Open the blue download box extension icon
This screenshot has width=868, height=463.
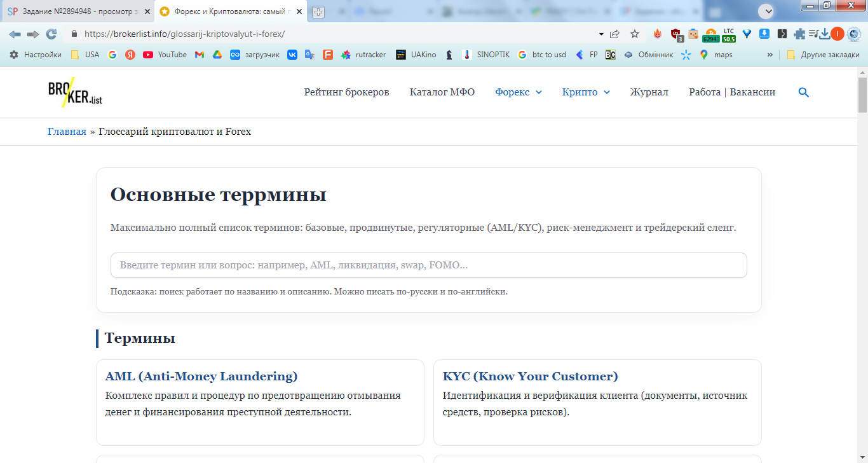point(765,34)
